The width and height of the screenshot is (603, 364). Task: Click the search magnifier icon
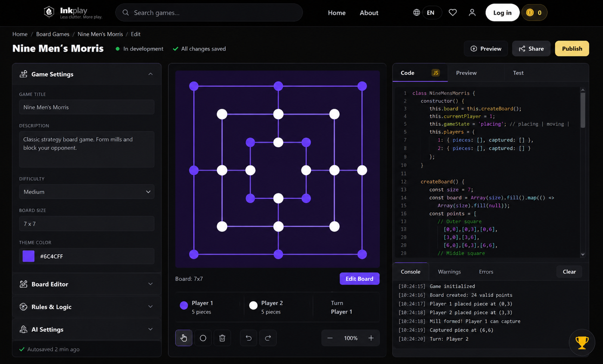(x=126, y=13)
